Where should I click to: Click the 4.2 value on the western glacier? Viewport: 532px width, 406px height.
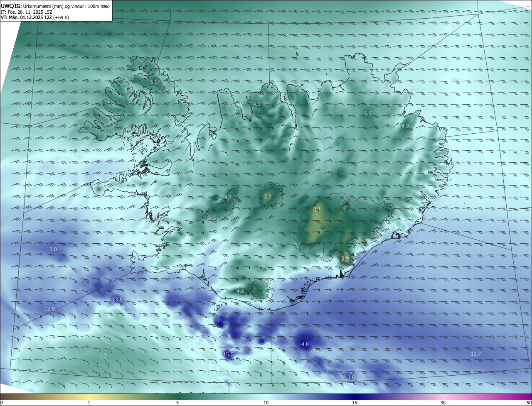[x=228, y=198]
